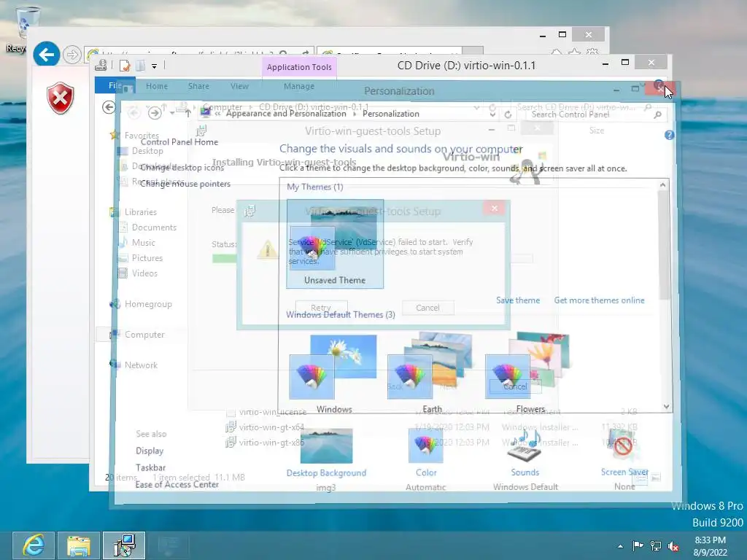This screenshot has height=560, width=747.
Task: Expand the Explorer quick access toolbar dropdown
Action: coord(155,66)
